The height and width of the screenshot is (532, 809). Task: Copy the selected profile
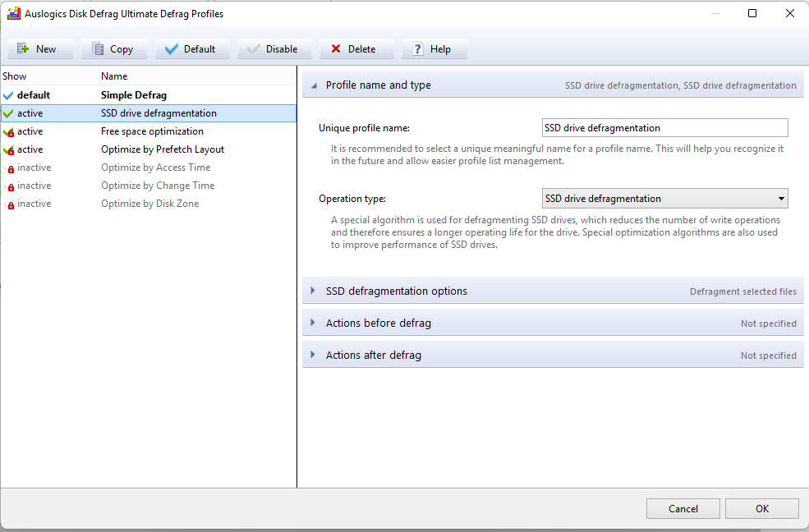click(114, 49)
